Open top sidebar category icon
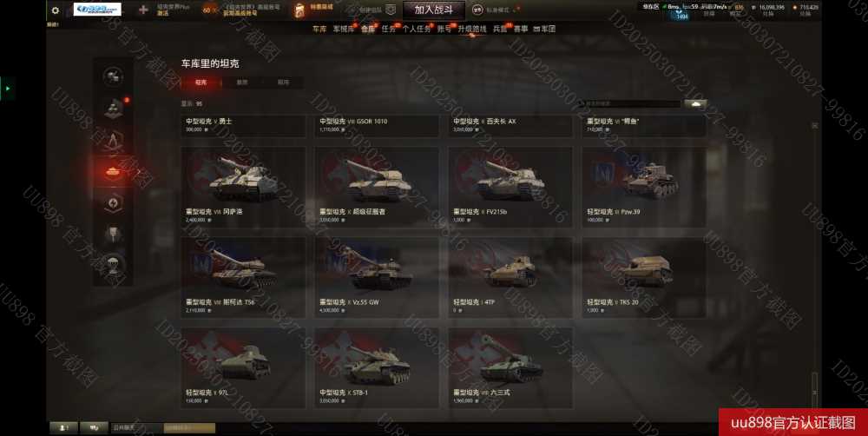Viewport: 868px width, 436px height. point(113,76)
